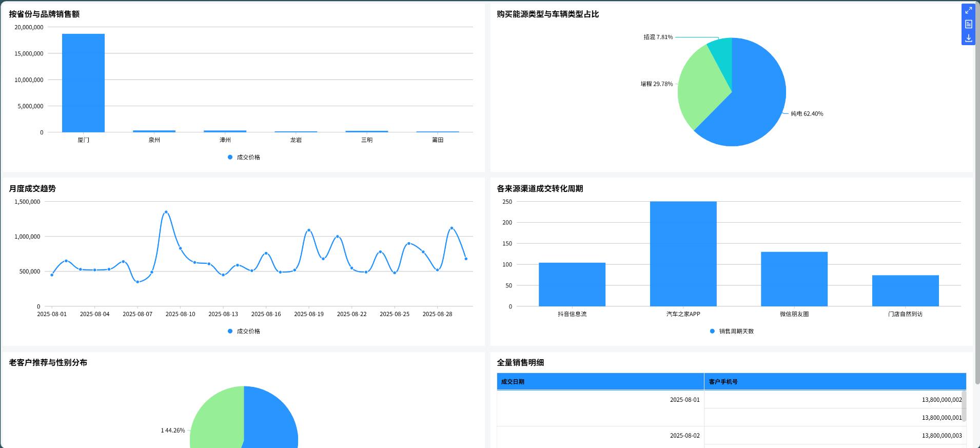Image resolution: width=980 pixels, height=448 pixels.
Task: Click the fullscreen expand arrows icon
Action: [x=968, y=10]
